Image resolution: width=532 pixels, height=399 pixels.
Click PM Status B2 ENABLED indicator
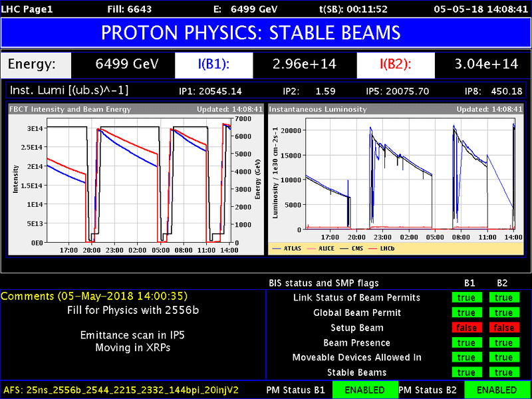(497, 390)
